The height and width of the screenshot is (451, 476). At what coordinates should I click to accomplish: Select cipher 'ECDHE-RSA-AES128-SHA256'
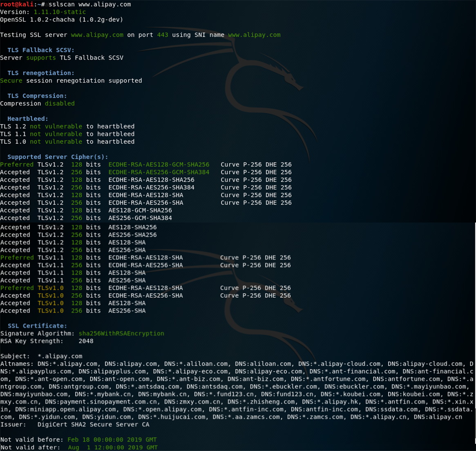(x=151, y=180)
